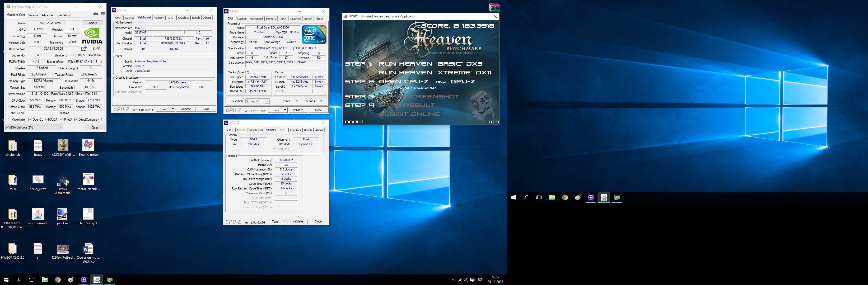Select the pi text file icon

coord(38,249)
